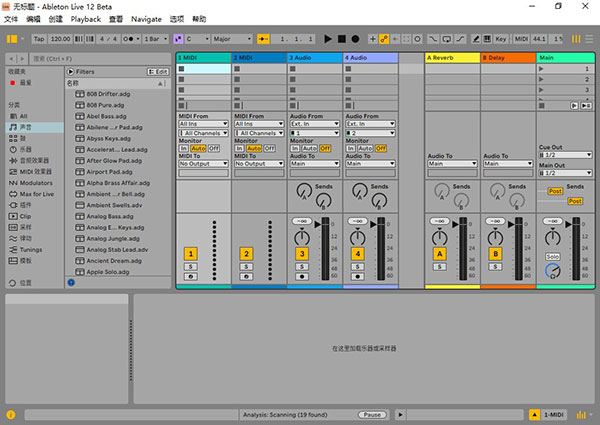This screenshot has height=425, width=600.
Task: Open track 4 Audio To Main dropdown
Action: pos(370,164)
